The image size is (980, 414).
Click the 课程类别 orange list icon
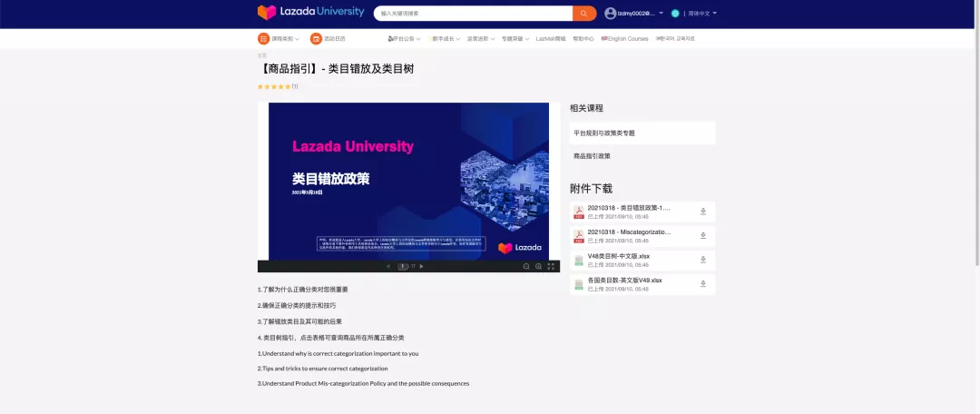coord(264,39)
